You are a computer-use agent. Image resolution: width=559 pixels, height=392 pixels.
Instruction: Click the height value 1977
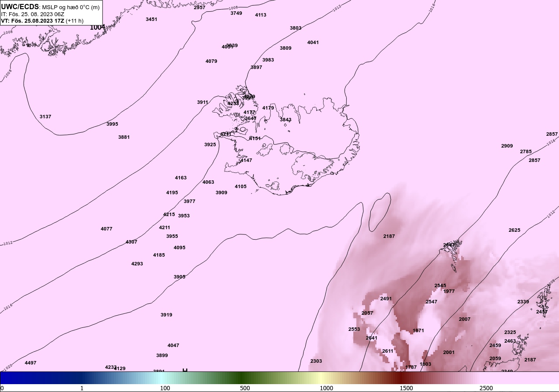pos(449,291)
